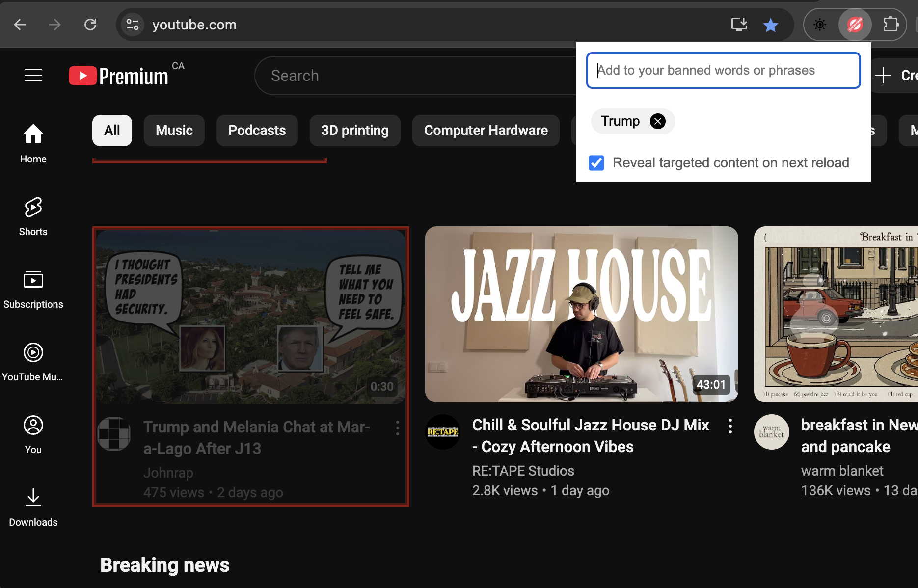The height and width of the screenshot is (588, 918).
Task: Open Chill & Soulful Jazz House DJ Mix title
Action: tap(591, 436)
